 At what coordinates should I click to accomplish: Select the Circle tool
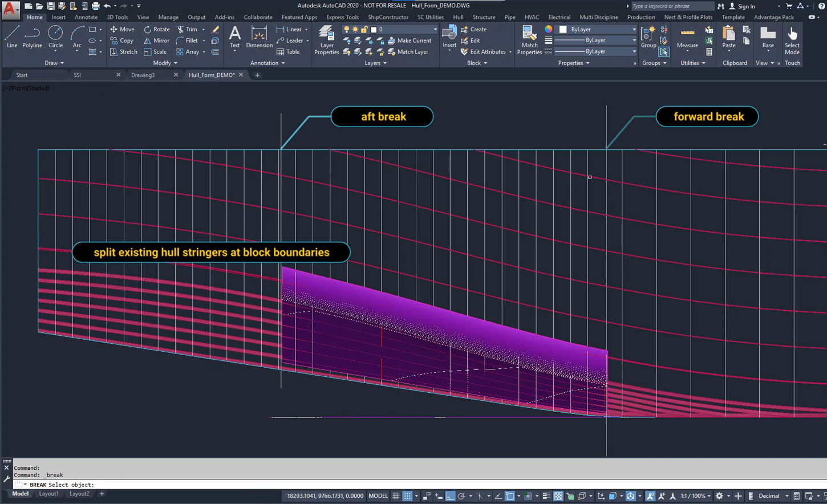55,39
